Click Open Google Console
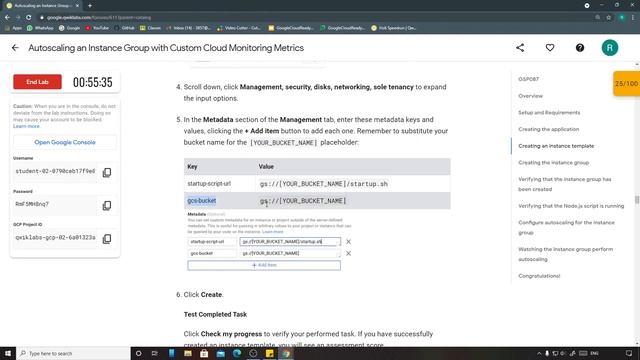 point(65,142)
